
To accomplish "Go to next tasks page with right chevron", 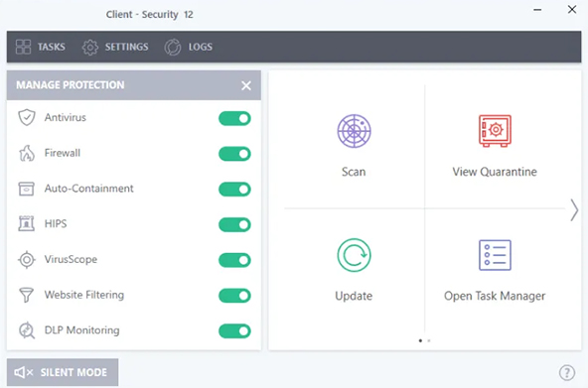I will pyautogui.click(x=574, y=210).
